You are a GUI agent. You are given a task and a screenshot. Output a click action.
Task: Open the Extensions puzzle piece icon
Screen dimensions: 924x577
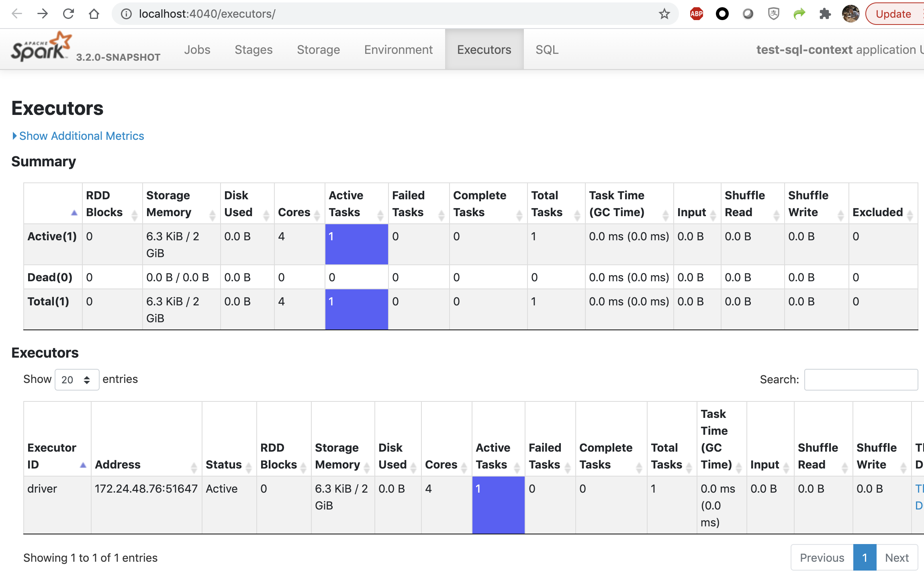[x=825, y=14]
